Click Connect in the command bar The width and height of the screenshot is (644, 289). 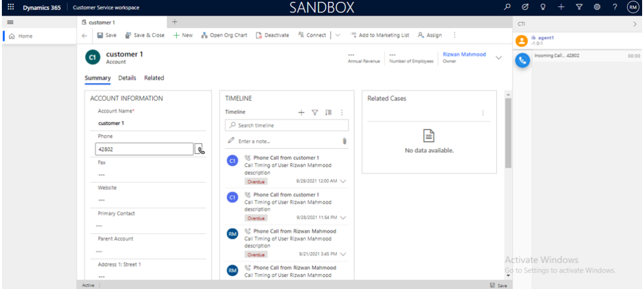(312, 35)
